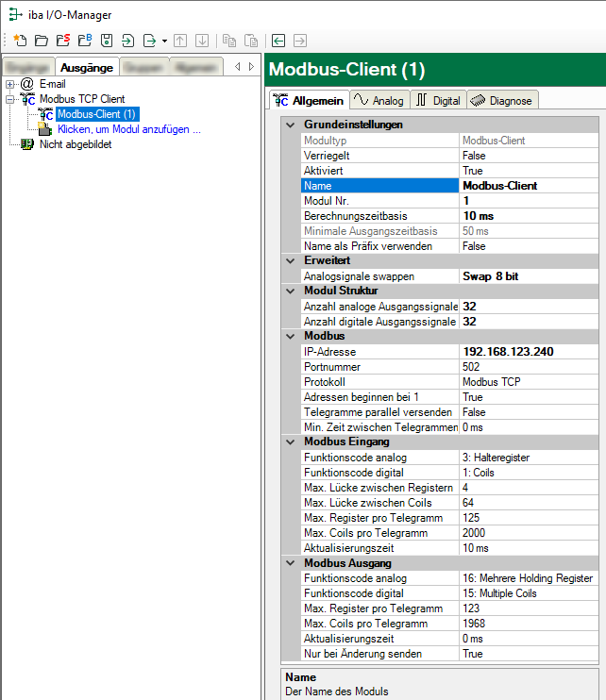The width and height of the screenshot is (606, 700).
Task: Click the IP-Adresse value field
Action: 529,352
